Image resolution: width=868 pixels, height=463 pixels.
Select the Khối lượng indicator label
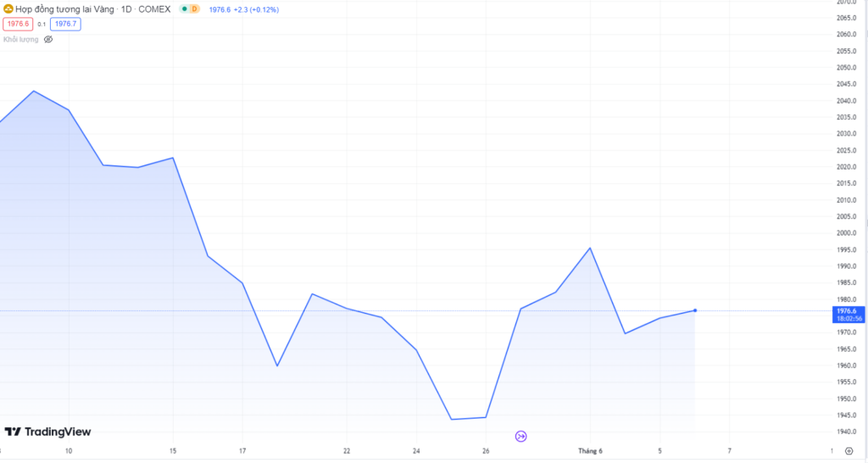coord(20,39)
